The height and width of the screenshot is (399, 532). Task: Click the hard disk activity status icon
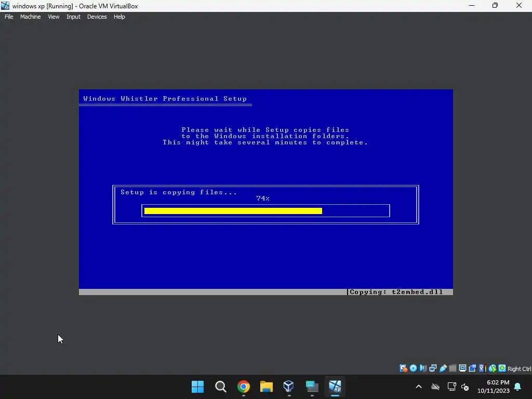[403, 368]
